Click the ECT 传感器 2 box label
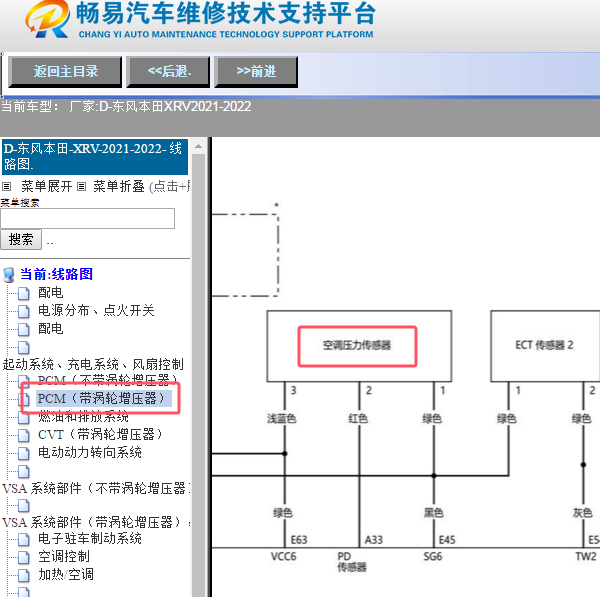Screen dimensions: 600x597 pyautogui.click(x=544, y=345)
